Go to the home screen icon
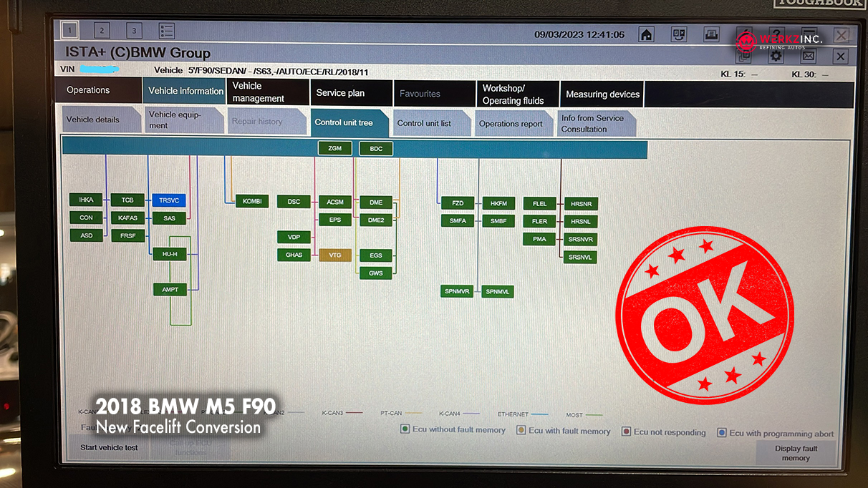 point(647,34)
